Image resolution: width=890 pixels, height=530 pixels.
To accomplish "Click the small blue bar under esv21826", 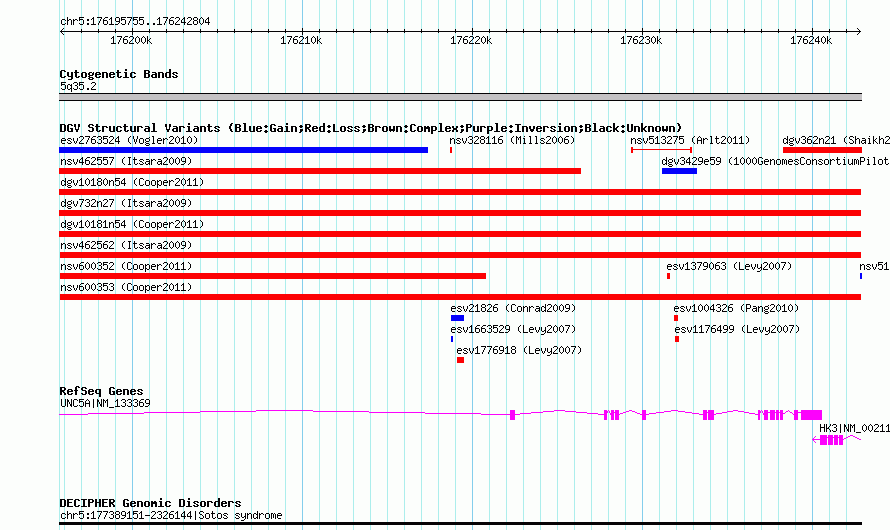I will pos(457,318).
